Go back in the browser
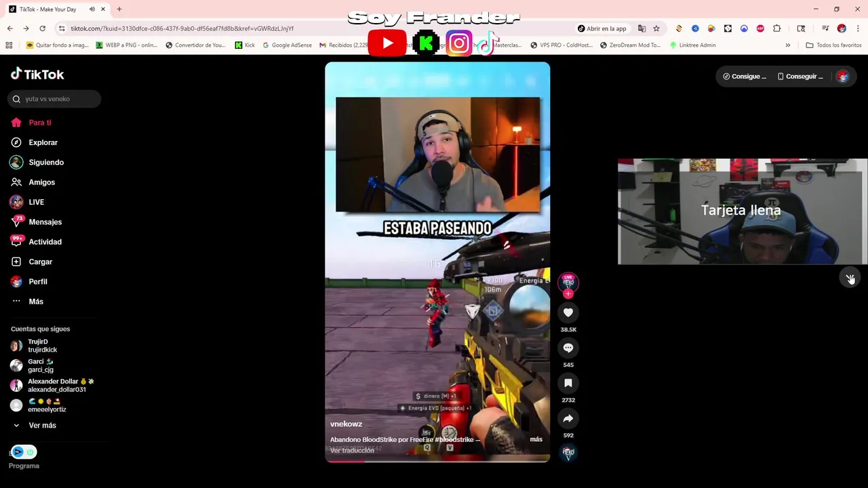Viewport: 868px width, 488px height. [x=9, y=28]
